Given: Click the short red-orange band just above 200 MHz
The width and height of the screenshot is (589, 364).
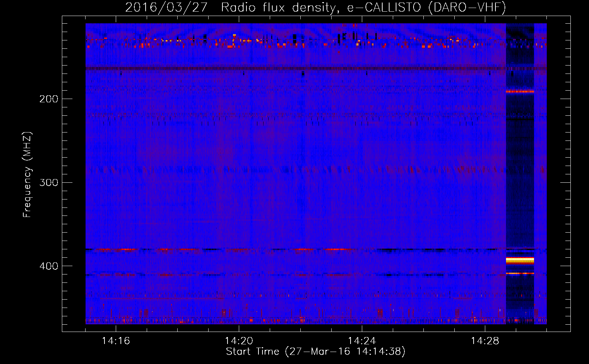Looking at the screenshot, I should coord(520,92).
